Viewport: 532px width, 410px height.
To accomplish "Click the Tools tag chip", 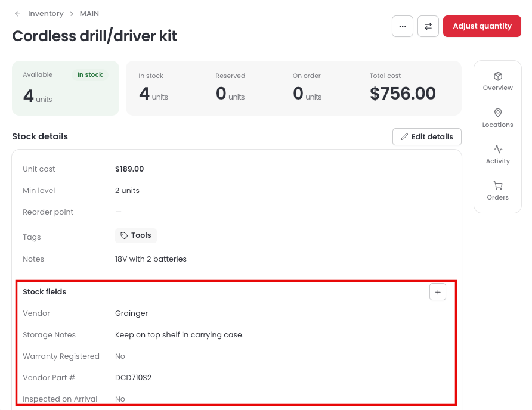I will pyautogui.click(x=136, y=235).
